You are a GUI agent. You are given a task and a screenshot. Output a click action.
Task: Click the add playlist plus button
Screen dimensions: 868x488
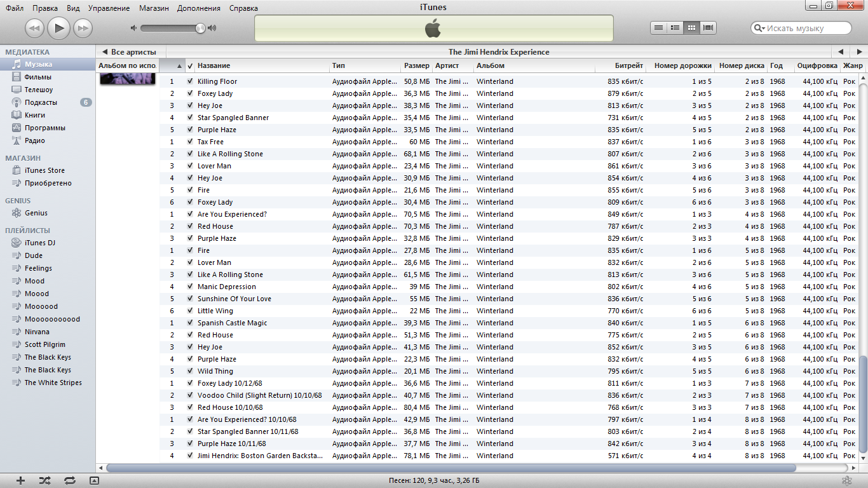coord(20,481)
